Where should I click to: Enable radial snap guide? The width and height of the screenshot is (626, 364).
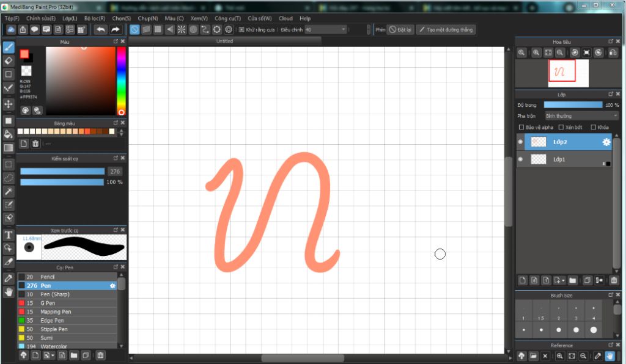click(x=181, y=29)
